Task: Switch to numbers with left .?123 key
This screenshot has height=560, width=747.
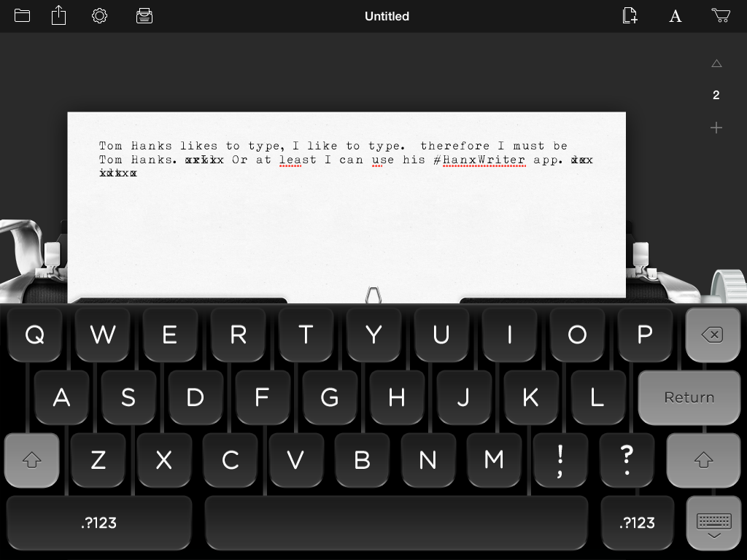Action: click(99, 523)
